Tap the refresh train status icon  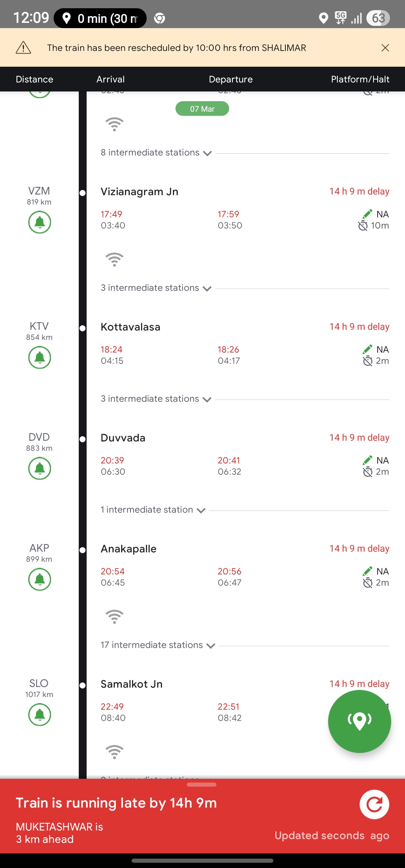(374, 804)
